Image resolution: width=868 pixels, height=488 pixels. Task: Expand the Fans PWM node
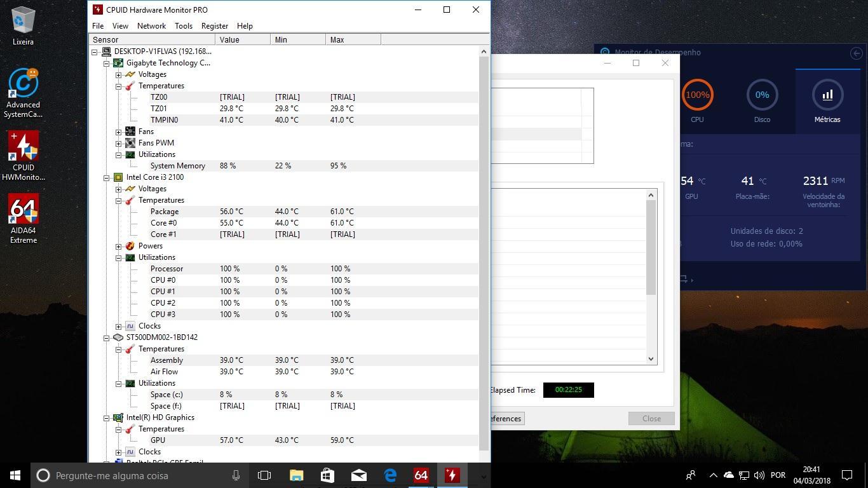point(118,143)
